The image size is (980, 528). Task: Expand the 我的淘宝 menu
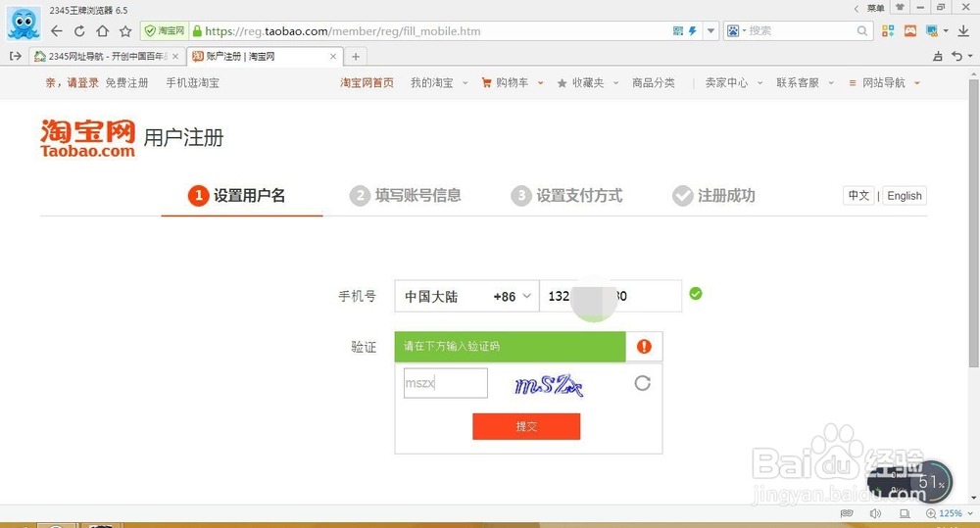click(x=465, y=82)
